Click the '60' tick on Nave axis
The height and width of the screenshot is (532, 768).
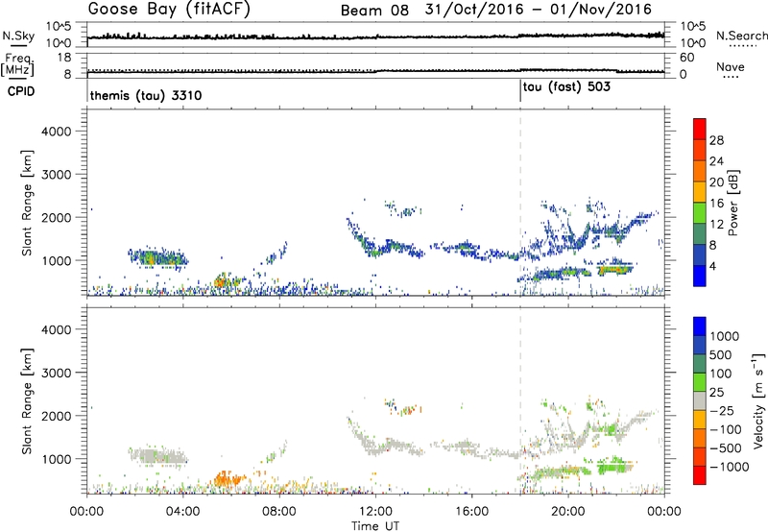tap(686, 58)
